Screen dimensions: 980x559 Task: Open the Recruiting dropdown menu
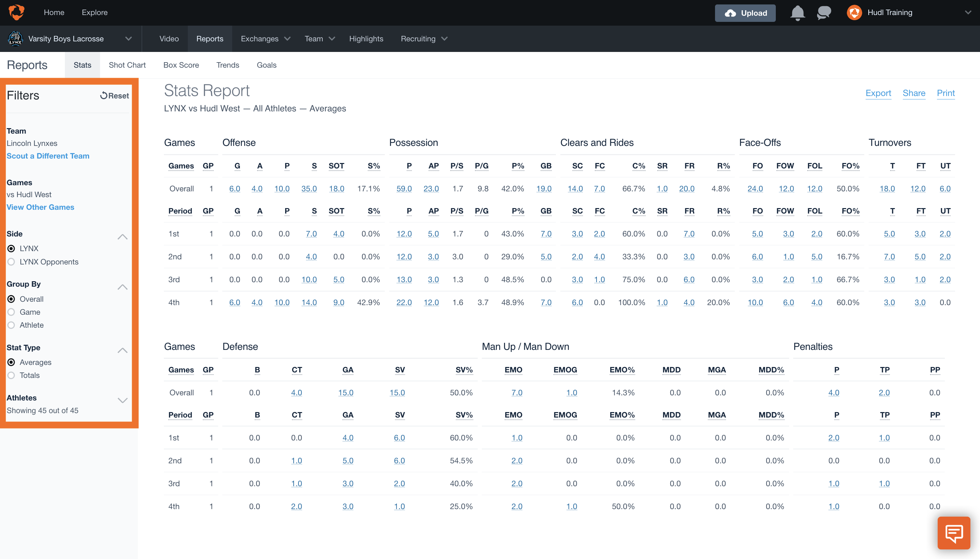point(424,39)
